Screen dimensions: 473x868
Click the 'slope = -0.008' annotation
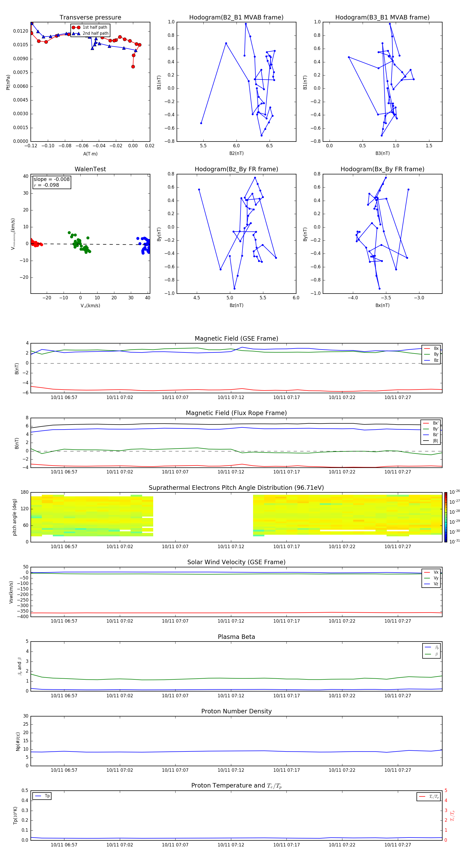pos(52,179)
